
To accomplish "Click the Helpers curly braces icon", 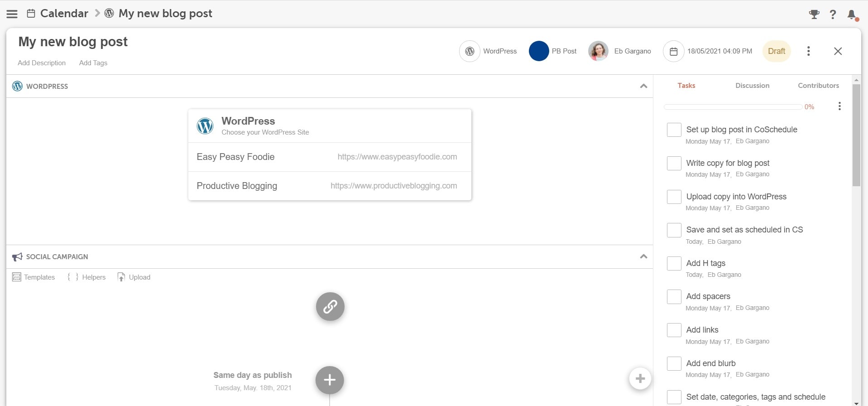I will tap(73, 277).
